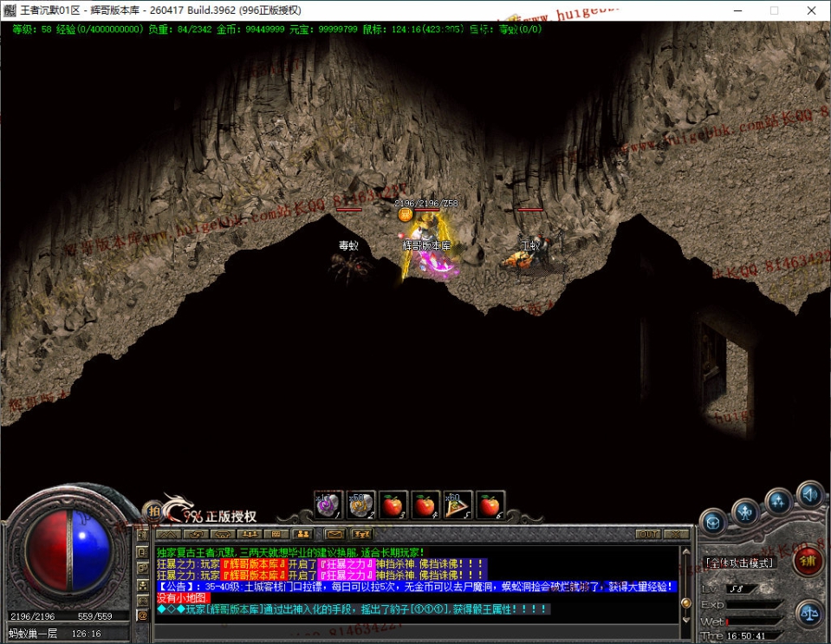Toggle sound with the speaker round button

[x=810, y=495]
